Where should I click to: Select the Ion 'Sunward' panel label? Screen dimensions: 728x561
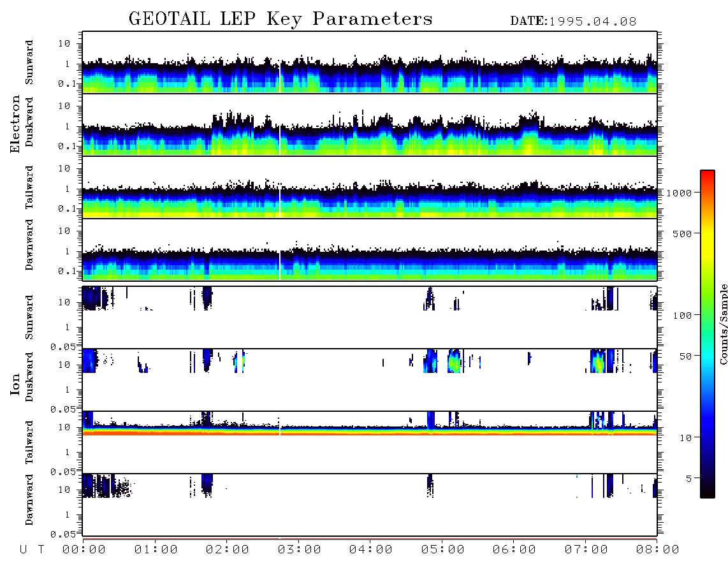(29, 317)
